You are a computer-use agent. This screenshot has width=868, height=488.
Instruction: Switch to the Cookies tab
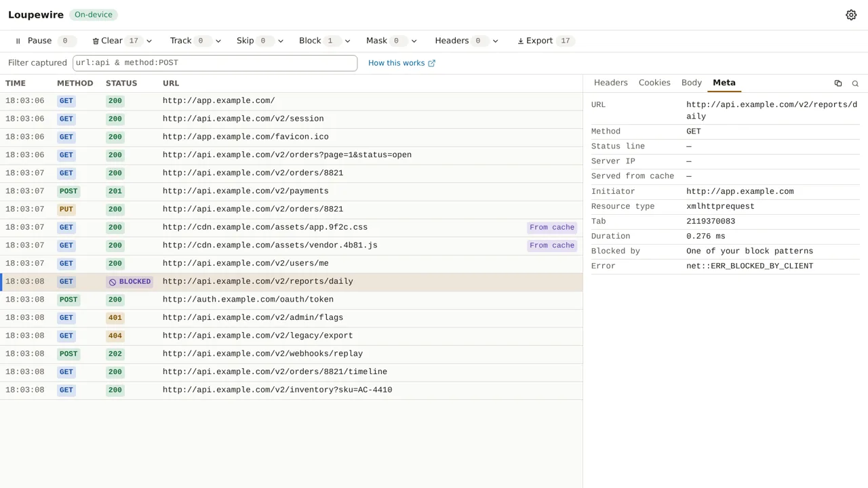tap(654, 83)
